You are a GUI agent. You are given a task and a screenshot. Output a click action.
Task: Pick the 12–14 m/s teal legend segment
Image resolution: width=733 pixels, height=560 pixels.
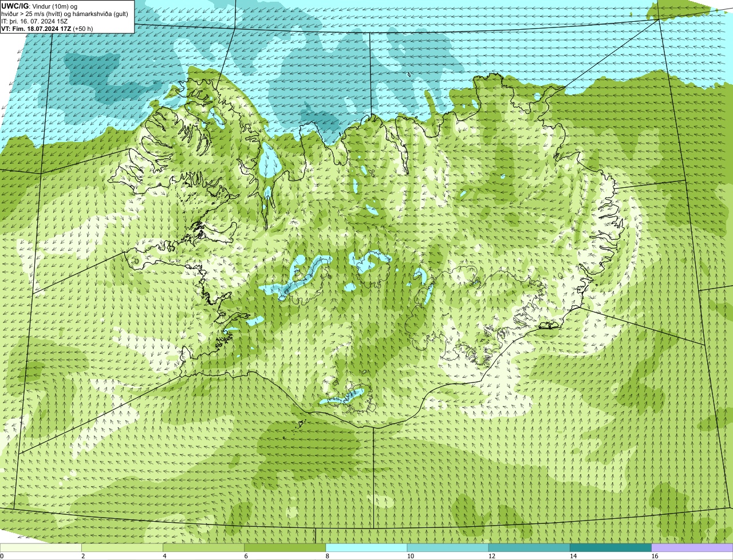529,547
